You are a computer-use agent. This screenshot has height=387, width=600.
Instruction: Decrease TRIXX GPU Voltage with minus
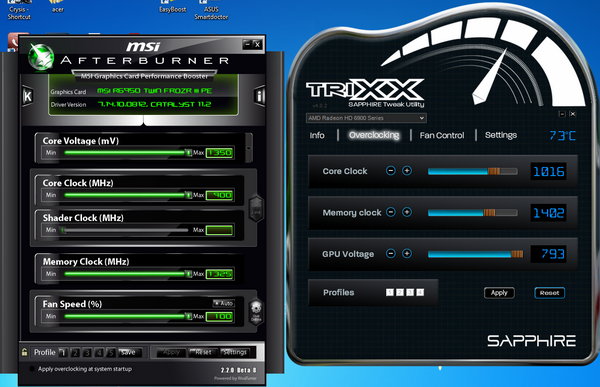pyautogui.click(x=391, y=253)
